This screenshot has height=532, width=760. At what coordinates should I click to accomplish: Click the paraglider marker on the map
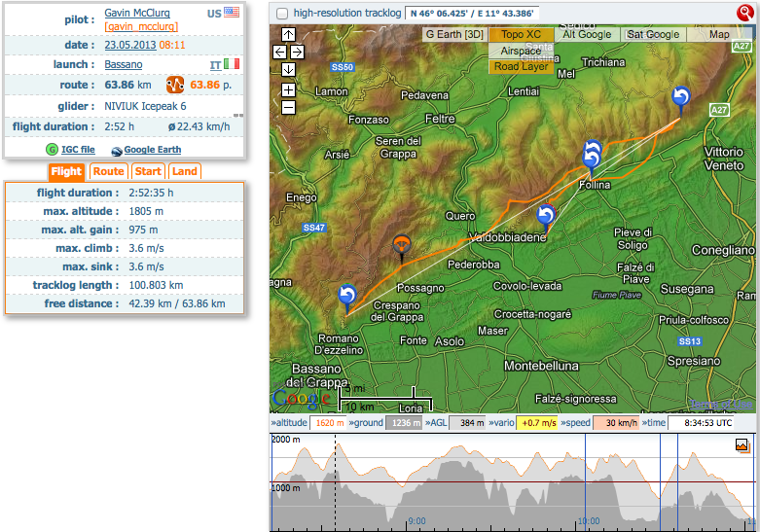click(400, 246)
